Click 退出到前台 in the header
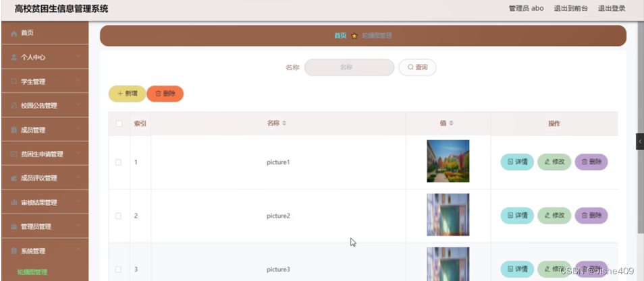The width and height of the screenshot is (644, 281). click(x=570, y=8)
